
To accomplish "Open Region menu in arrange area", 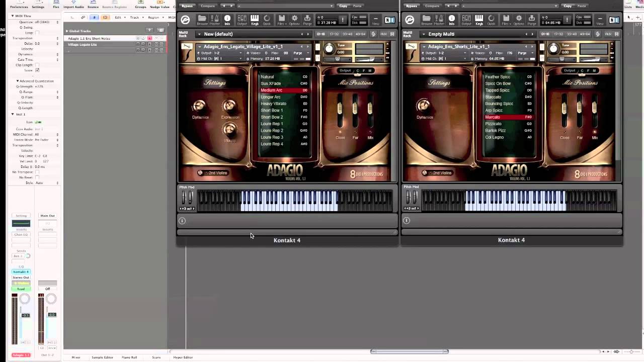I will [154, 17].
